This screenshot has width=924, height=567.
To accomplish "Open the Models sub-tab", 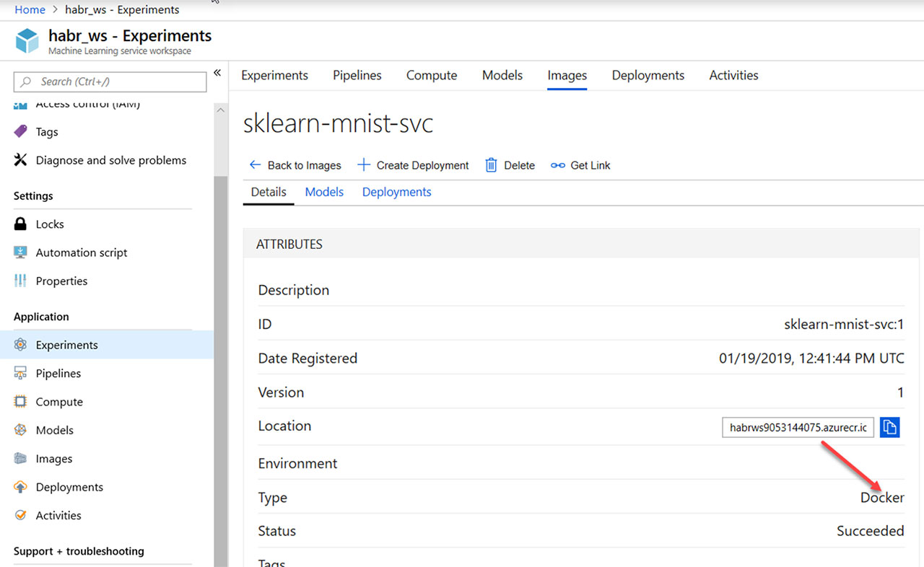I will click(x=324, y=192).
